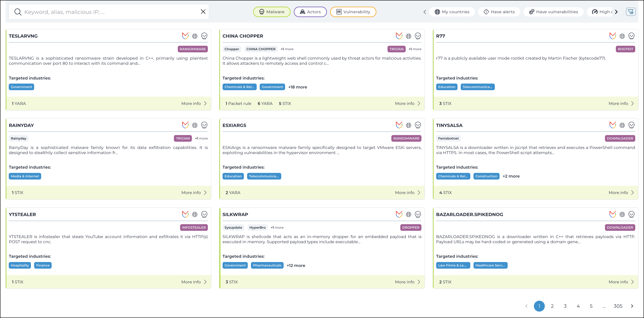The image size is (644, 318).
Task: Focus the keyword search input field
Action: [x=109, y=12]
